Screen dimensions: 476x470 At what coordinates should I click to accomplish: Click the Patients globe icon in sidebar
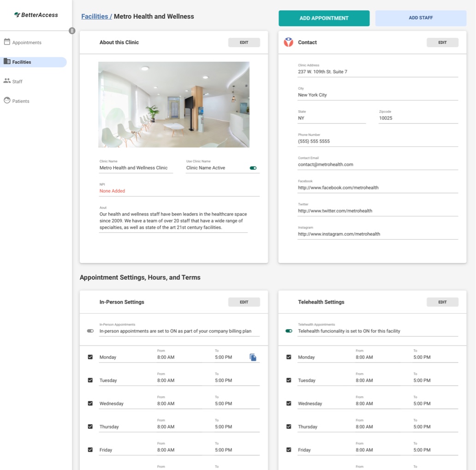[7, 100]
